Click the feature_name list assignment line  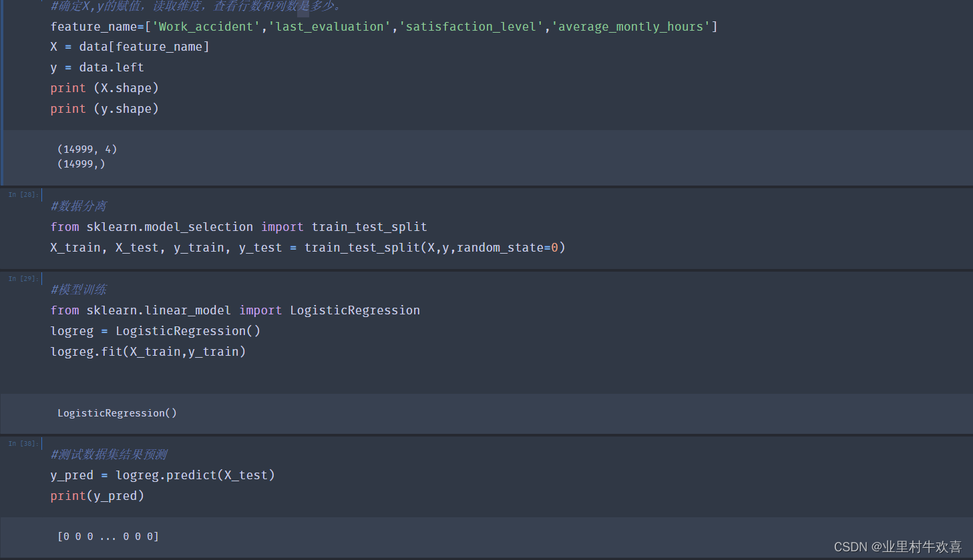pyautogui.click(x=383, y=27)
